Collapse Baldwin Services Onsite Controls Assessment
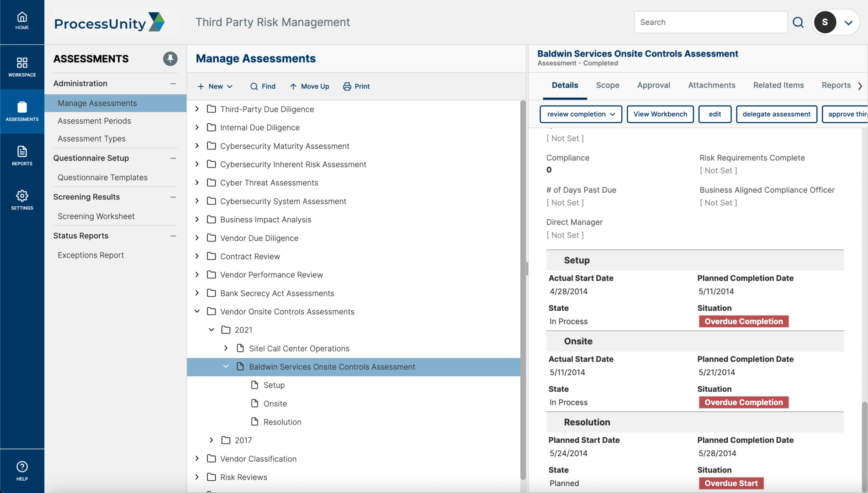The width and height of the screenshot is (868, 493). (x=226, y=367)
